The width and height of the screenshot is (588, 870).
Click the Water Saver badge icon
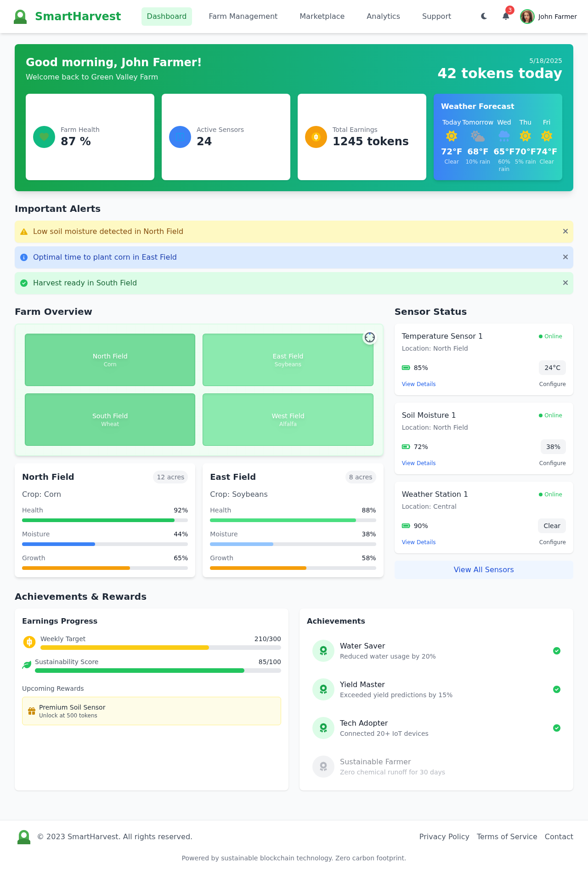click(323, 651)
